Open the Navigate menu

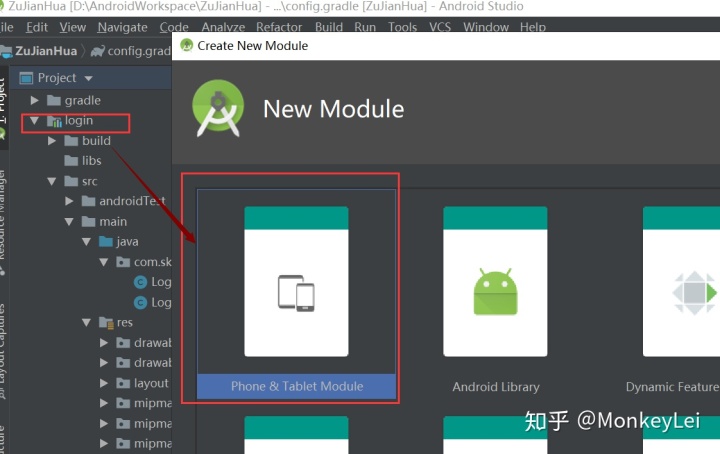coord(122,28)
